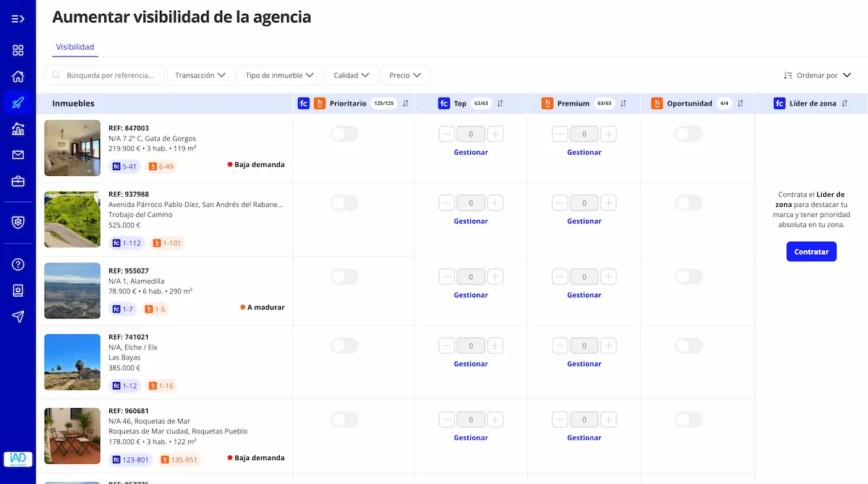Image resolution: width=868 pixels, height=484 pixels.
Task: Click the orange 1-16 badge of REF 741021
Action: [x=162, y=386]
